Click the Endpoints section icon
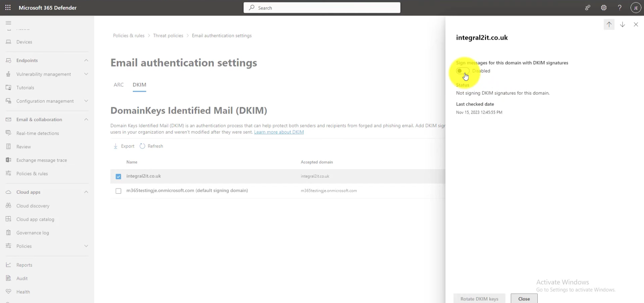The height and width of the screenshot is (303, 644). 8,60
